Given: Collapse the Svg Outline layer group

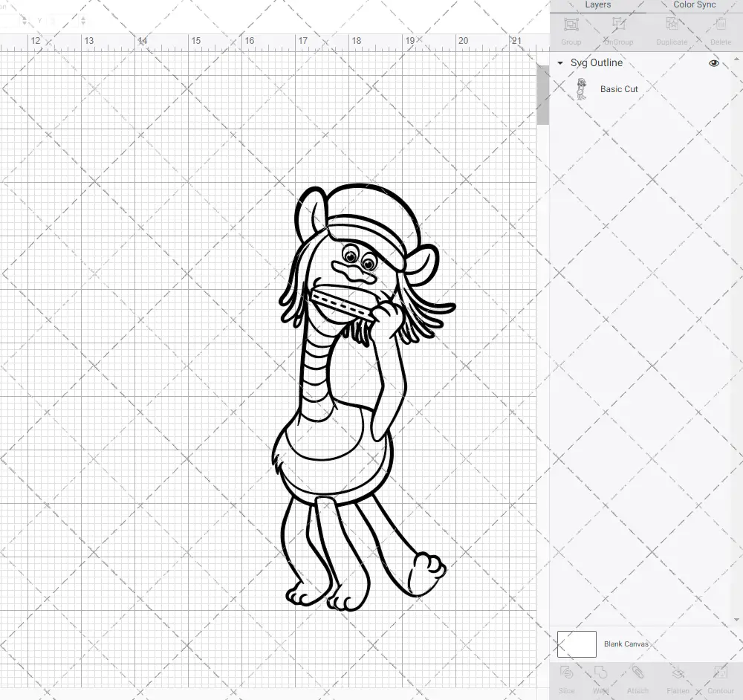Looking at the screenshot, I should 559,63.
